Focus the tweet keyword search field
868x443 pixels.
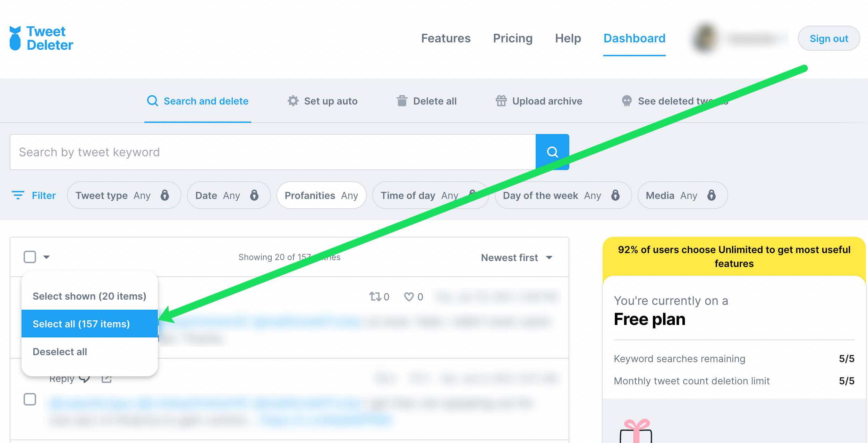click(273, 152)
